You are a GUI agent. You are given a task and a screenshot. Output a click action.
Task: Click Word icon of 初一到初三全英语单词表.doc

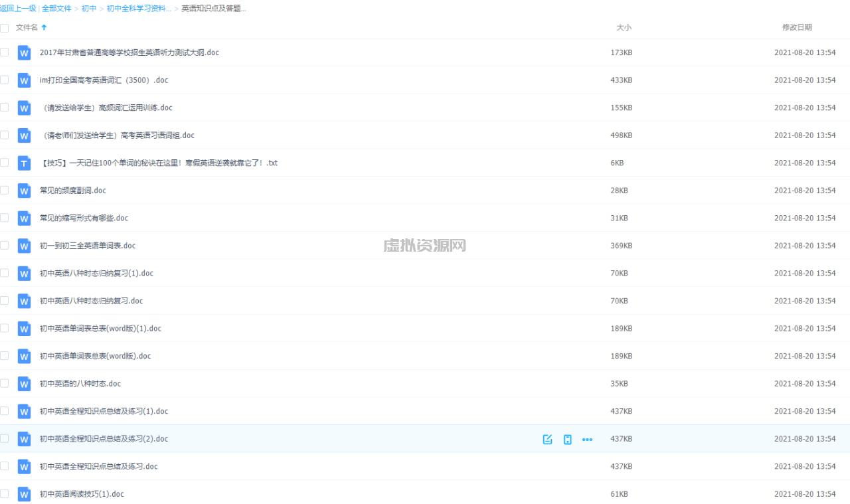click(24, 246)
